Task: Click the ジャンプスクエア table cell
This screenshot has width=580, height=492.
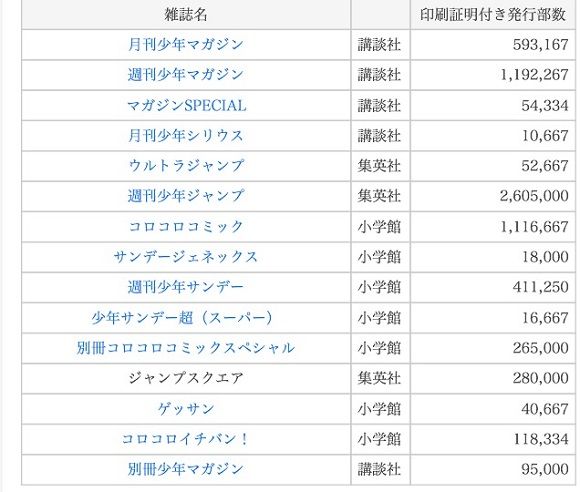Action: point(186,378)
